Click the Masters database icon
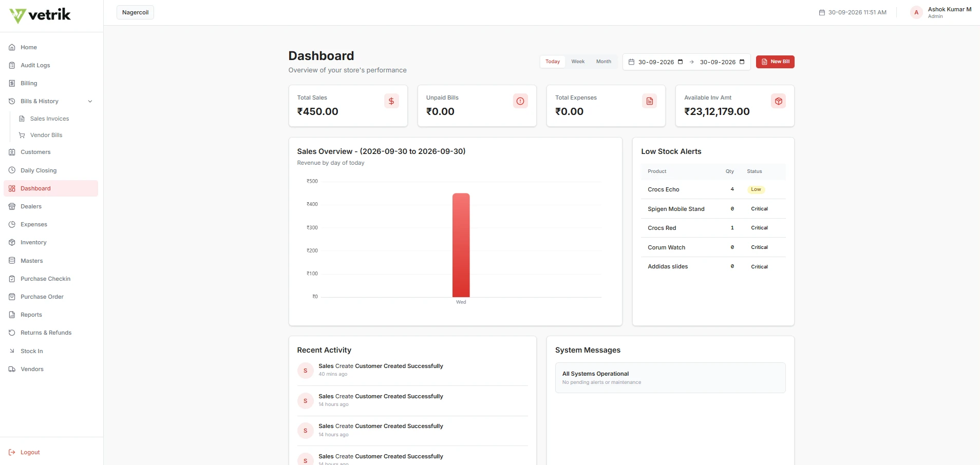 coord(12,261)
